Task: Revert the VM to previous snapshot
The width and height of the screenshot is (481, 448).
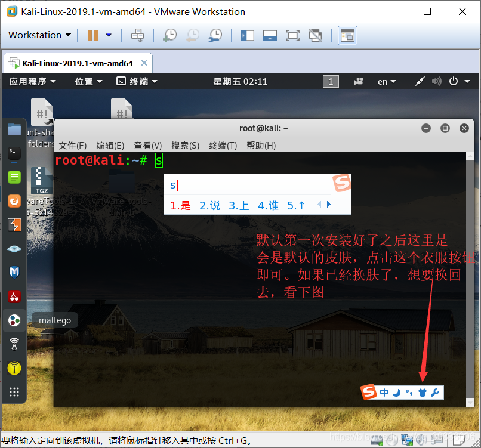Action: click(x=193, y=35)
